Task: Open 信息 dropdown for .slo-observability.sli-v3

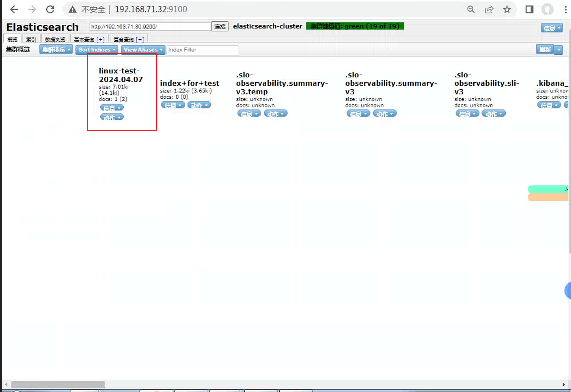Action: 468,114
